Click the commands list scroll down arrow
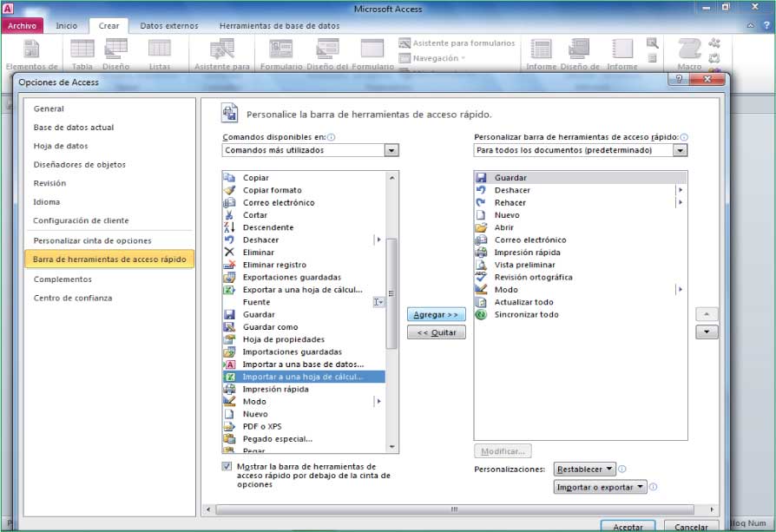This screenshot has height=532, width=776. click(x=392, y=446)
